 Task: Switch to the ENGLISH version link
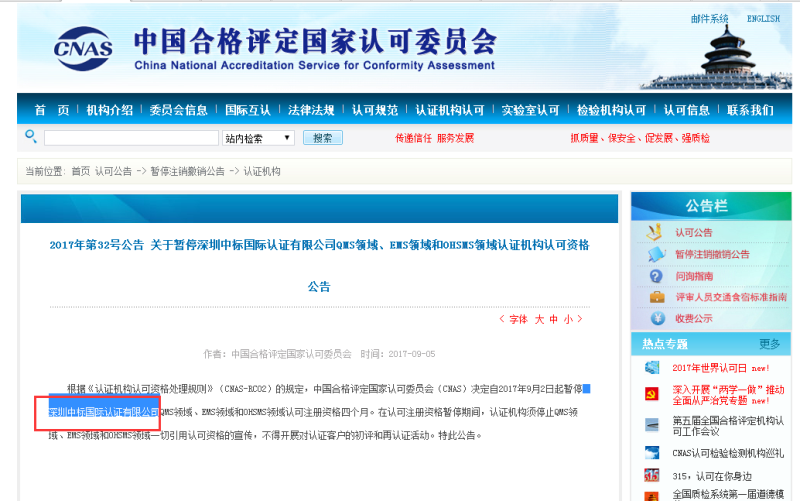(763, 19)
